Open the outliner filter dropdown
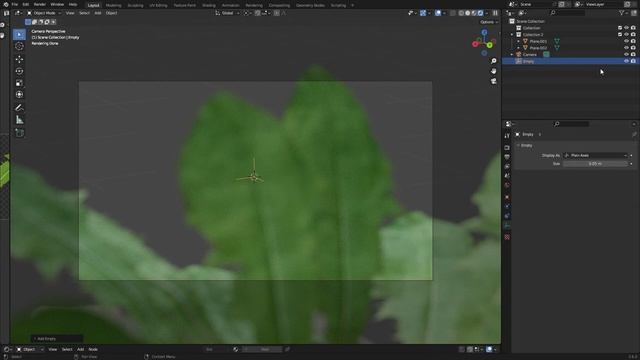 [x=623, y=13]
